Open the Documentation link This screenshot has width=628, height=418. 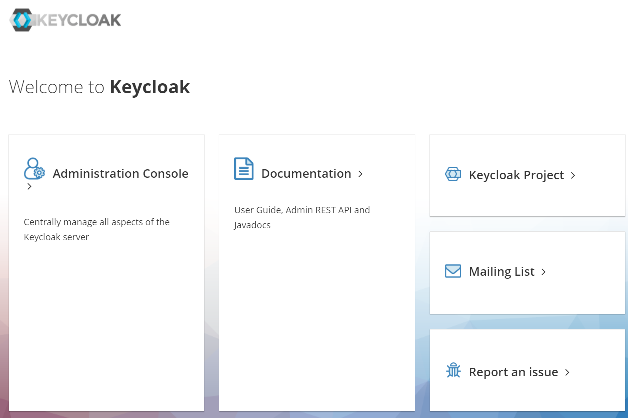coord(306,173)
